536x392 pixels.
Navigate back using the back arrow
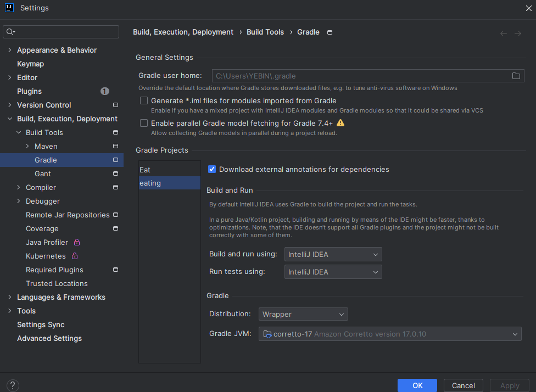[x=503, y=33]
